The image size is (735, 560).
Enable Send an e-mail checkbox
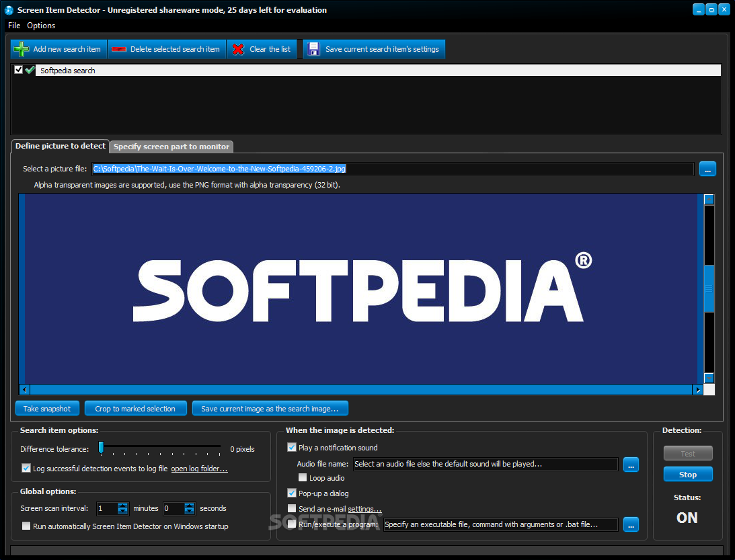(x=292, y=508)
